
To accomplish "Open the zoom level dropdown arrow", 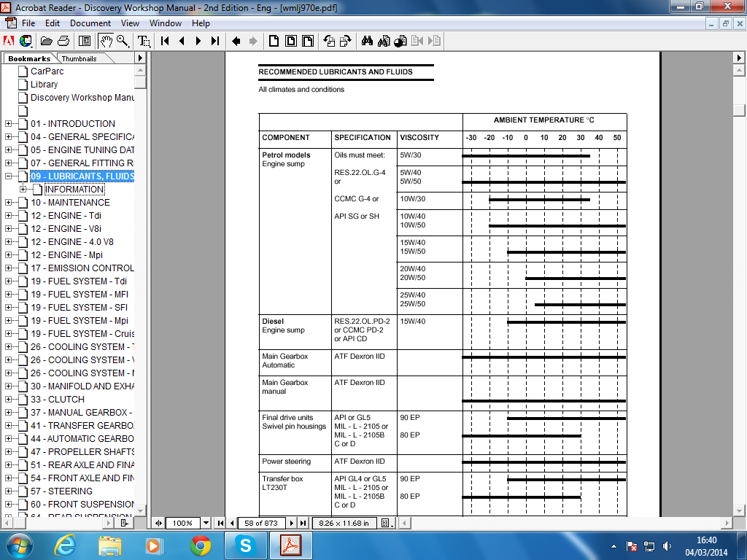I will [206, 523].
